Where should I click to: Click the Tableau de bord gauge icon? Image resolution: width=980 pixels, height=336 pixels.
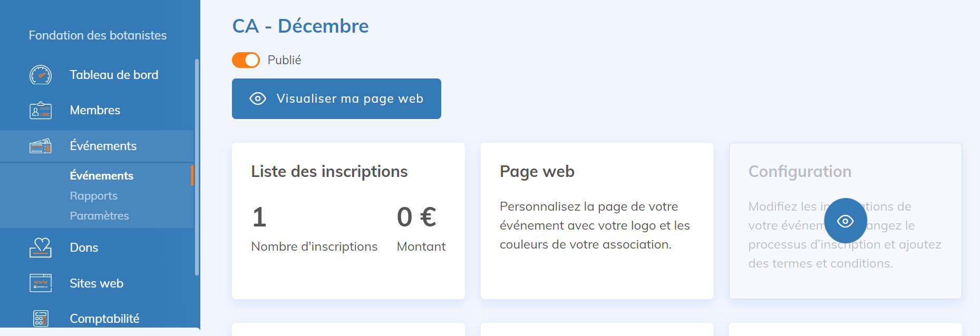tap(41, 75)
